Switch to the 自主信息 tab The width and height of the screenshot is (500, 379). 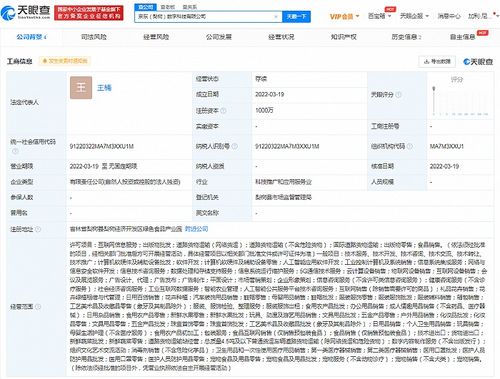463,37
